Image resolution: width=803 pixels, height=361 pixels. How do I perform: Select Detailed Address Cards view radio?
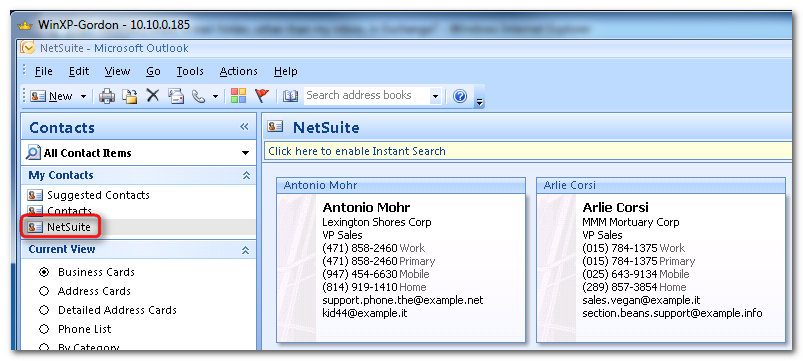click(44, 310)
